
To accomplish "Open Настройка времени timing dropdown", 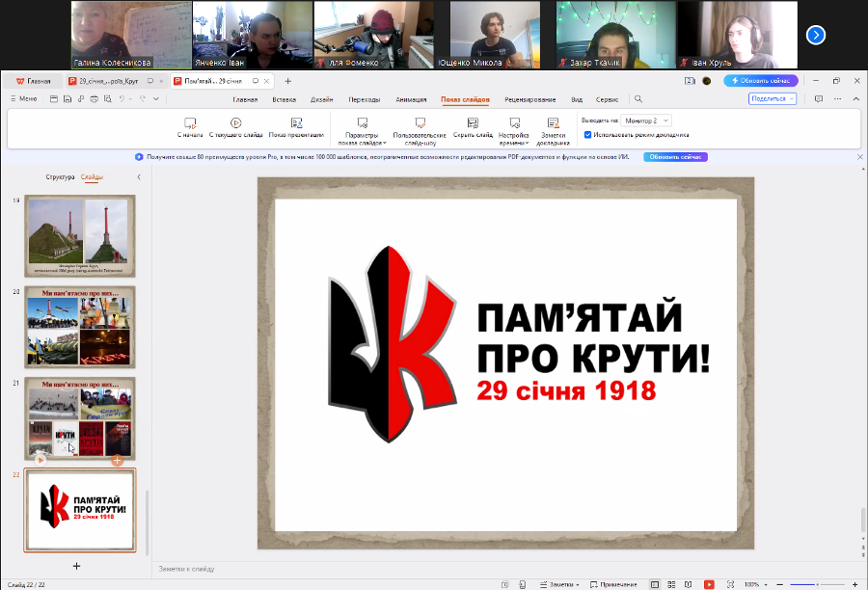I will [x=514, y=131].
